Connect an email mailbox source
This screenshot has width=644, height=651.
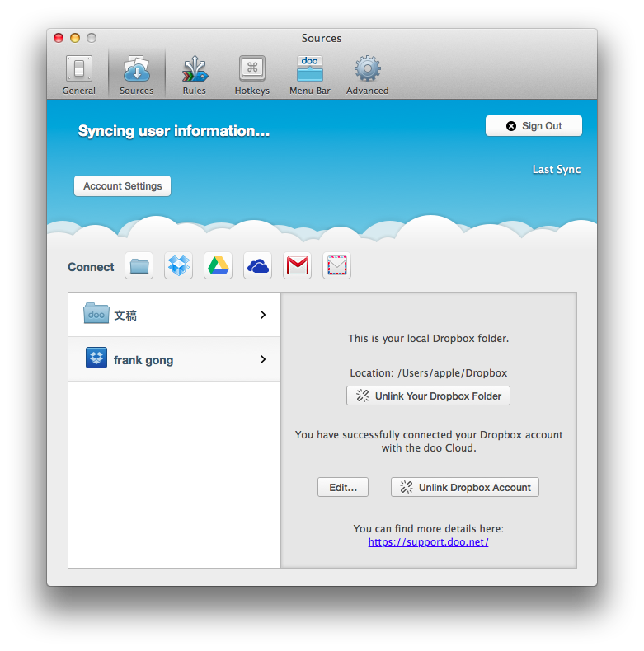(x=337, y=265)
